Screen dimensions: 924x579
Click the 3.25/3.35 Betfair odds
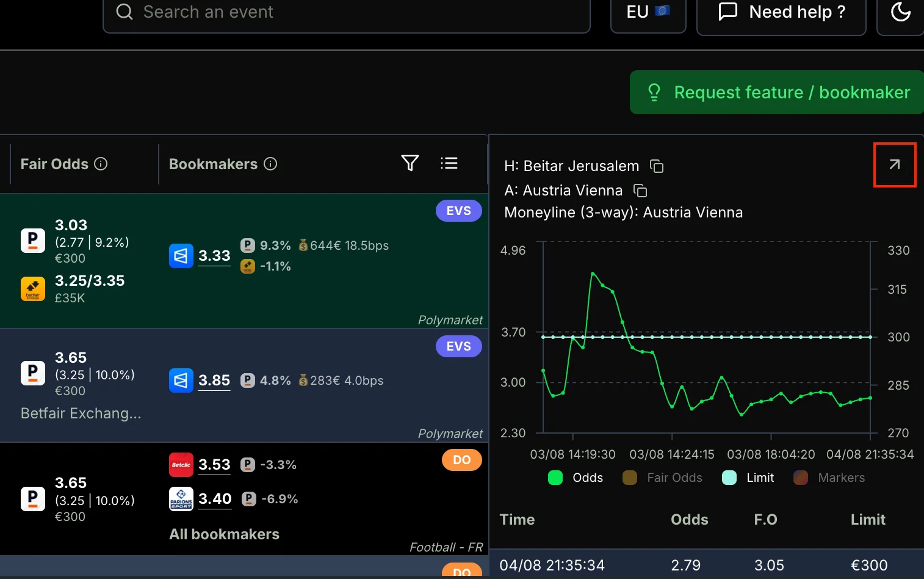click(90, 280)
